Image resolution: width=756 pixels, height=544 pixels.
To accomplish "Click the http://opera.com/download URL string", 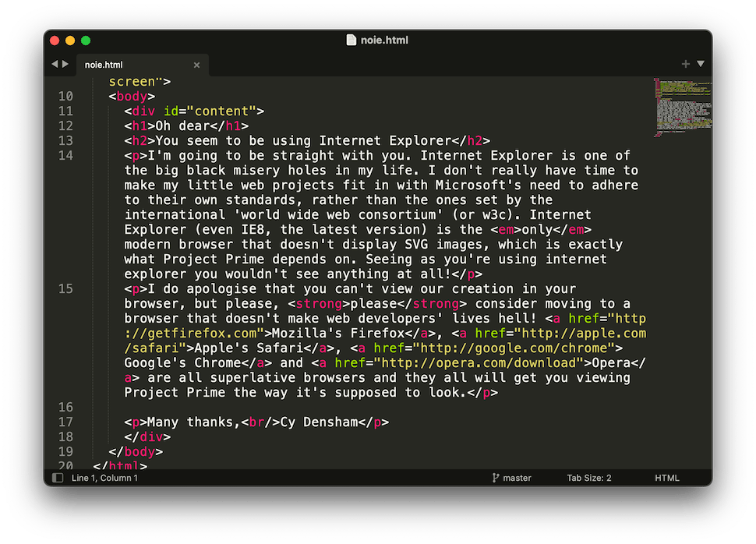I will [x=479, y=363].
